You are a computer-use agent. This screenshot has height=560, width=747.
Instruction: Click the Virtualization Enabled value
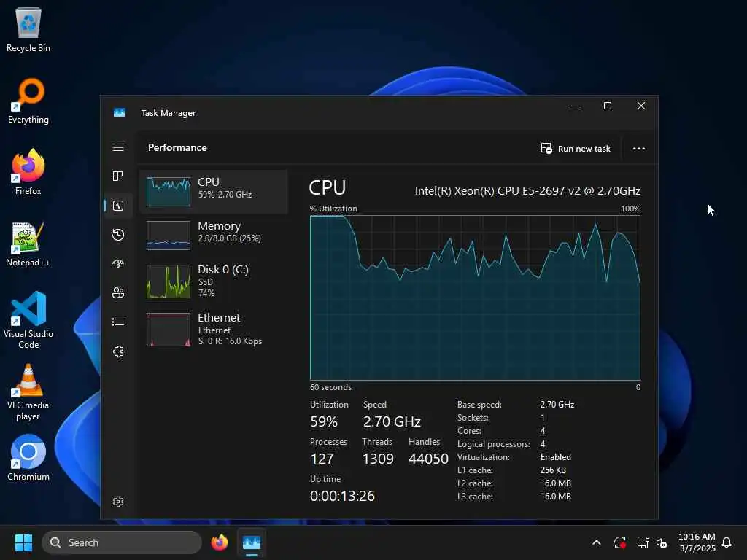coord(555,456)
